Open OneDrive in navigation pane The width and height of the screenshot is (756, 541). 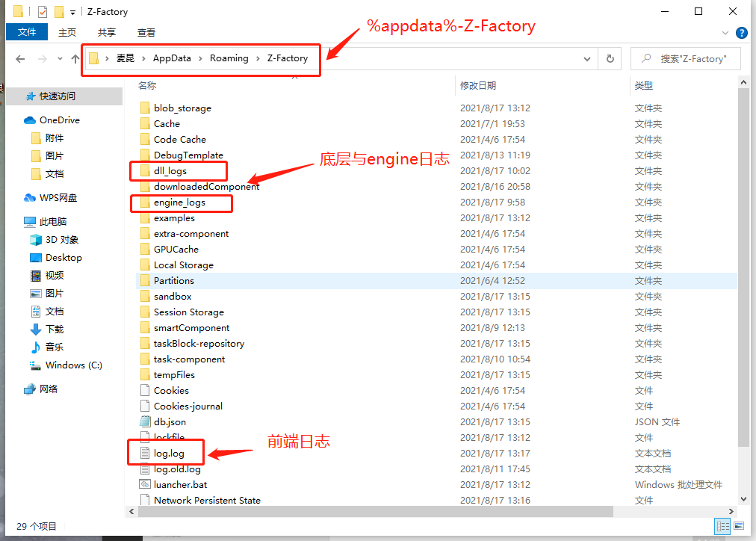(x=59, y=120)
